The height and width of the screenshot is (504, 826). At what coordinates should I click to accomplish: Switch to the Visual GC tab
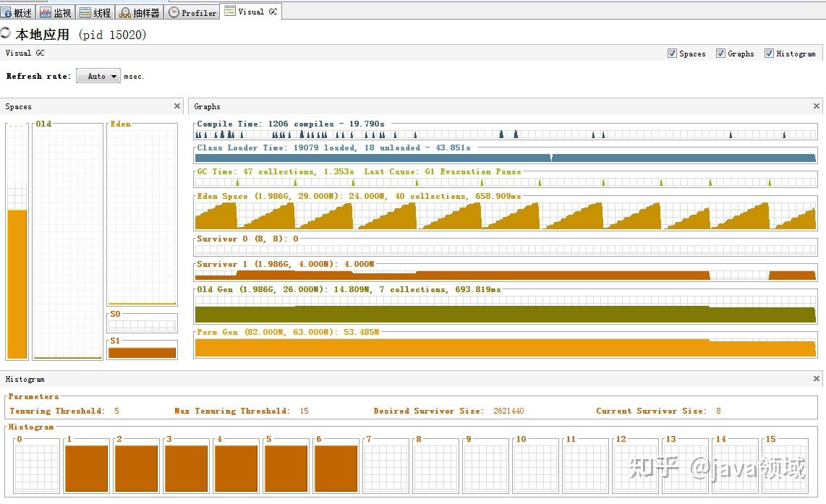[251, 11]
